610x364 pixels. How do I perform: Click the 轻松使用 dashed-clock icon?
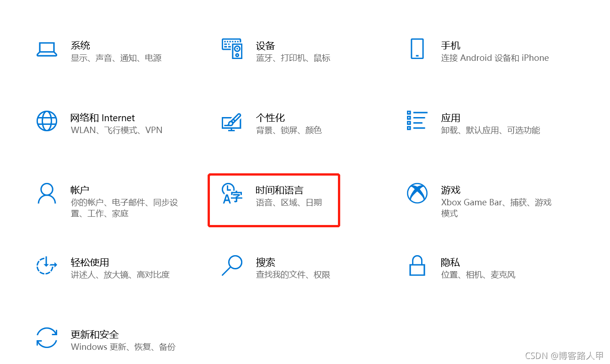pos(47,265)
